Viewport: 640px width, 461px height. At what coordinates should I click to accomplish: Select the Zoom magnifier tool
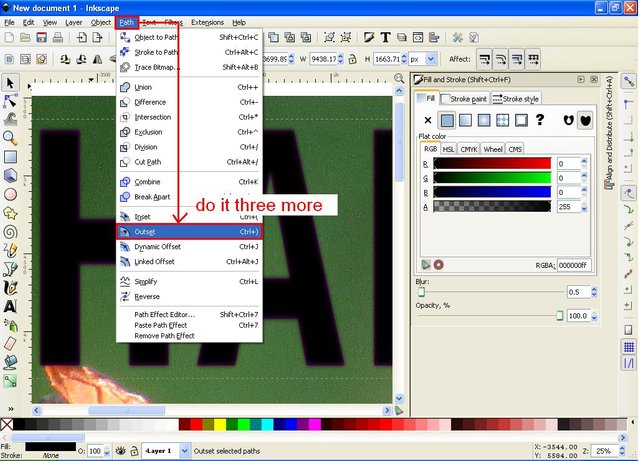pos(10,138)
